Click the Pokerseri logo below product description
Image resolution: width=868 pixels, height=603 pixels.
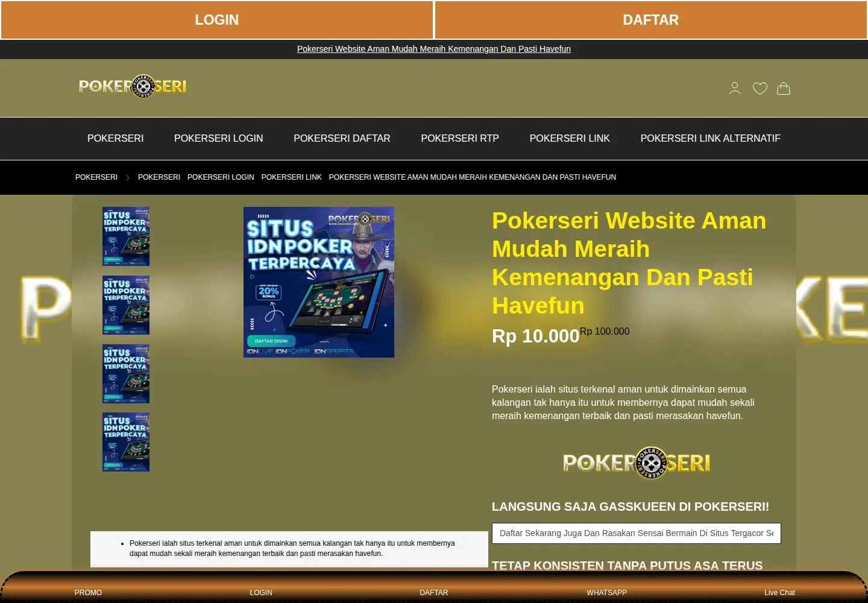(x=636, y=463)
